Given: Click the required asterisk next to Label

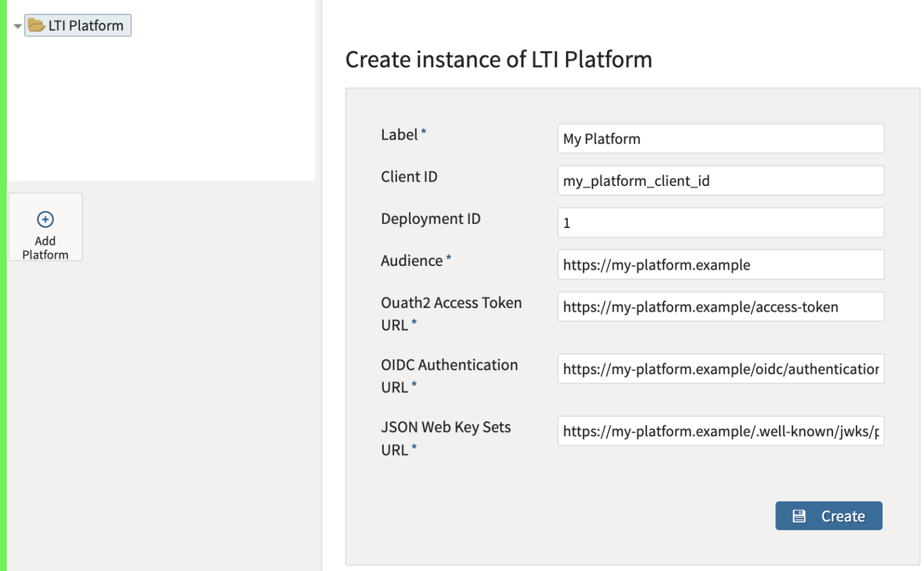Looking at the screenshot, I should 423,131.
